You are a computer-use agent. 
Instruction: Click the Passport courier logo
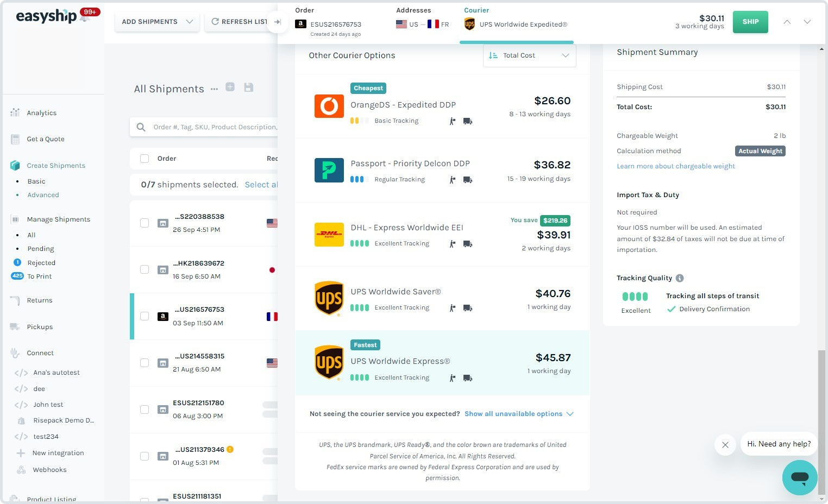pyautogui.click(x=329, y=170)
